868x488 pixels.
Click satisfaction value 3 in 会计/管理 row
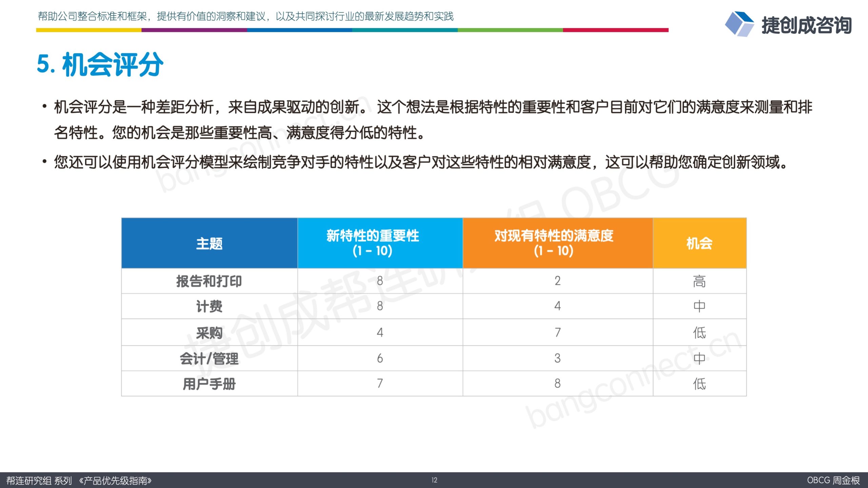tap(558, 358)
